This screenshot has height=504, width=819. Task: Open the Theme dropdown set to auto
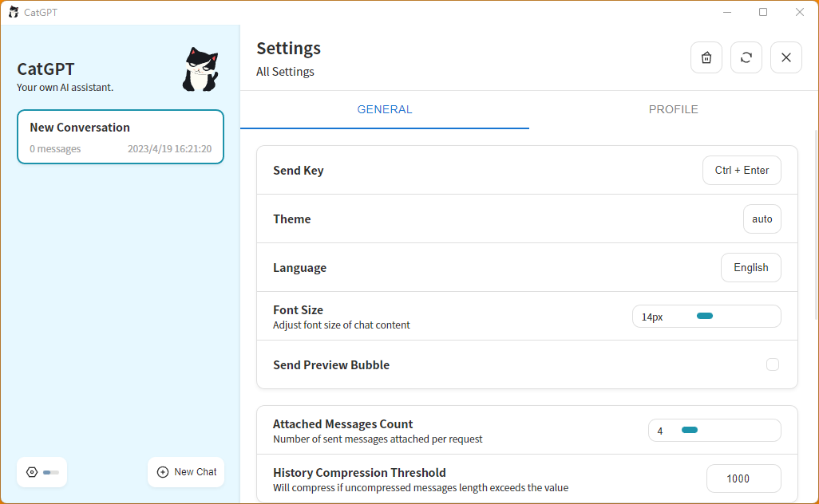coord(762,219)
